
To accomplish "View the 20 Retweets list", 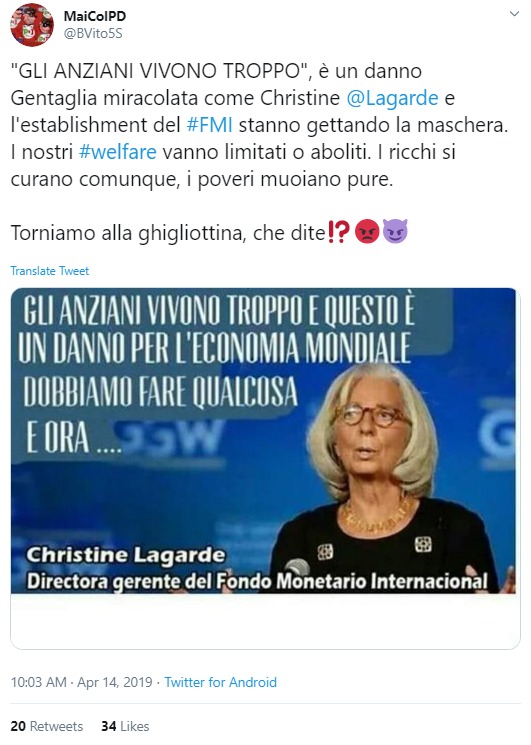I will [x=47, y=726].
